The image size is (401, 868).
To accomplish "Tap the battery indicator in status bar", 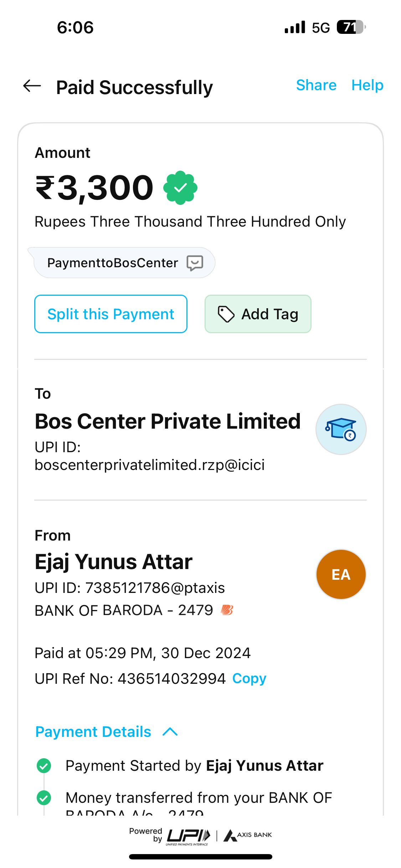I will (351, 27).
